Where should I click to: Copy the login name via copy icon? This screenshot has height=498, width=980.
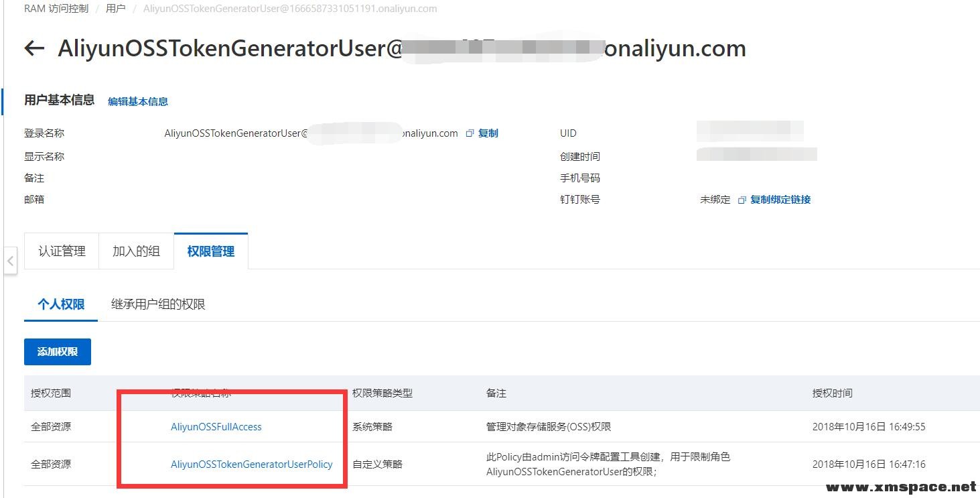click(470, 133)
